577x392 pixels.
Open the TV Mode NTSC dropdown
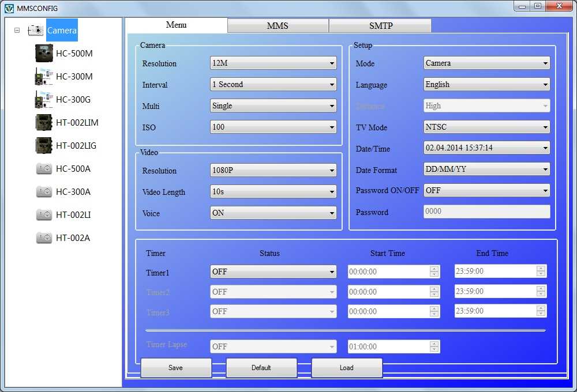click(486, 127)
